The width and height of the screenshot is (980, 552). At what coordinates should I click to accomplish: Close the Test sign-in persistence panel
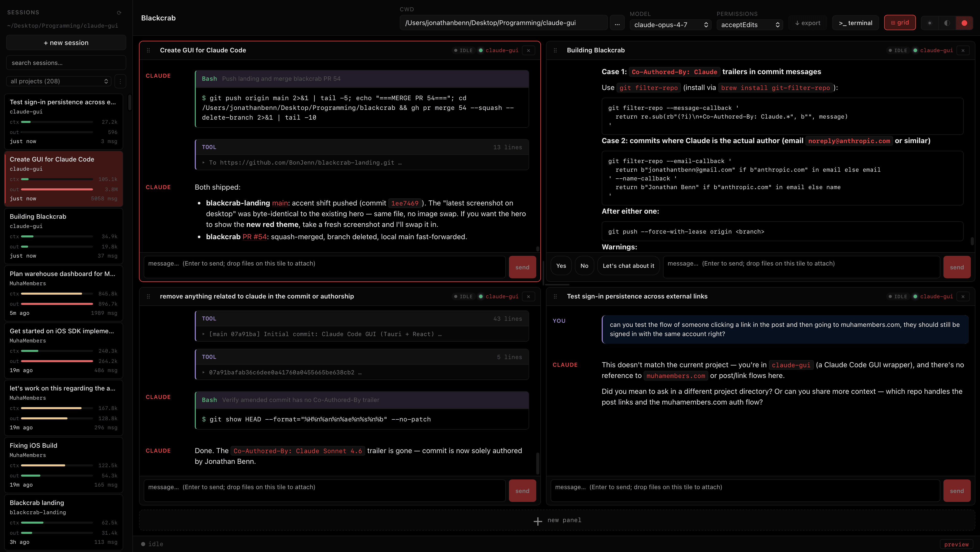coord(963,296)
